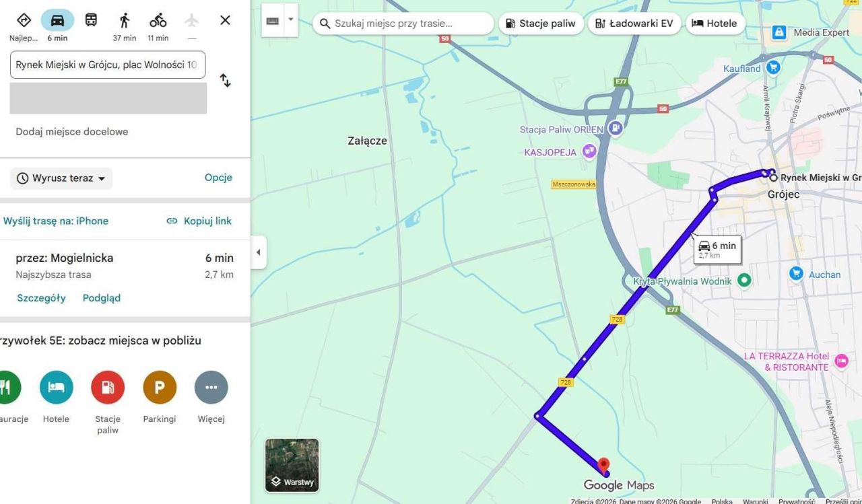The height and width of the screenshot is (504, 862).
Task: Choose walking directions mode
Action: pos(124,20)
